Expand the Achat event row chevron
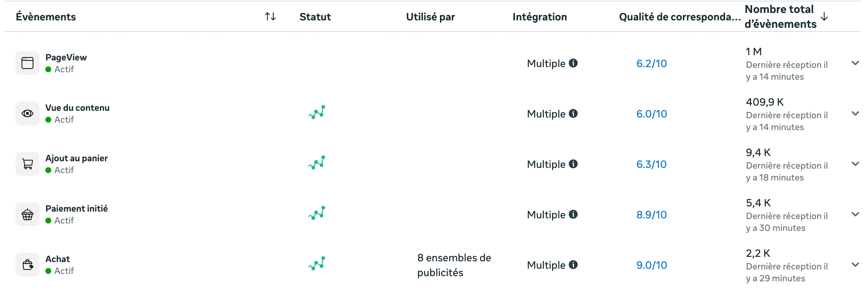This screenshot has height=298, width=868. (855, 265)
